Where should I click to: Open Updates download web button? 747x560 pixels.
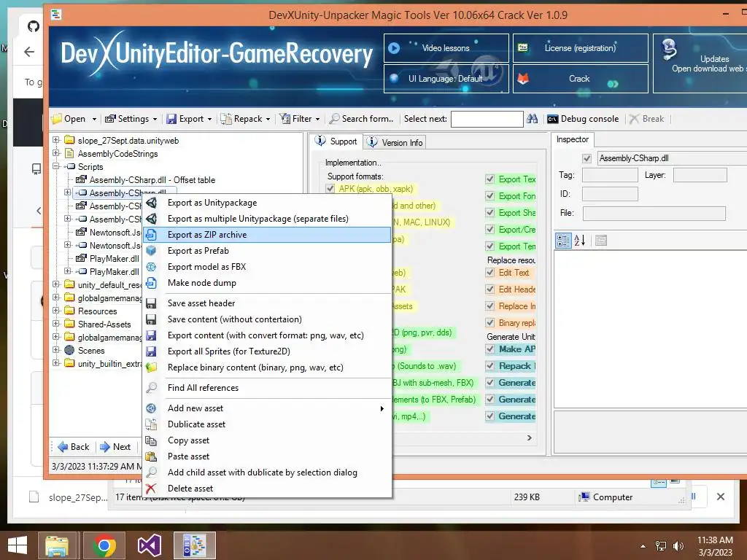(700, 63)
